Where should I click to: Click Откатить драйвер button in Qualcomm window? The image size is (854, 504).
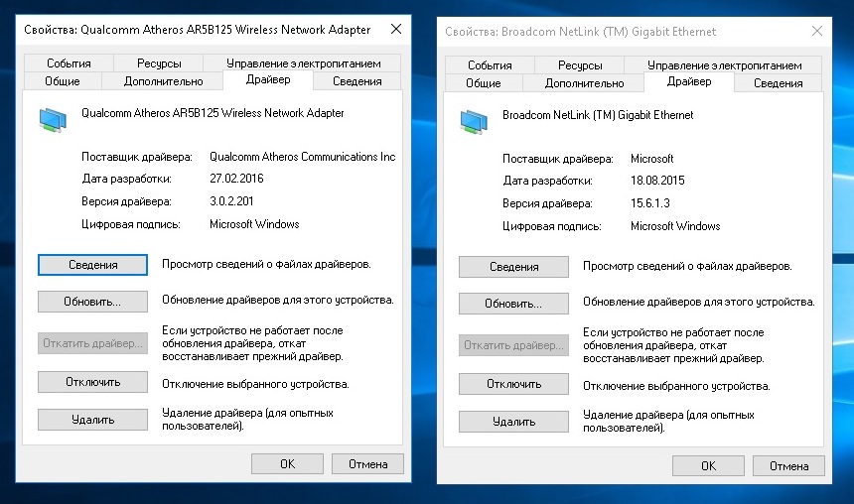pos(92,343)
